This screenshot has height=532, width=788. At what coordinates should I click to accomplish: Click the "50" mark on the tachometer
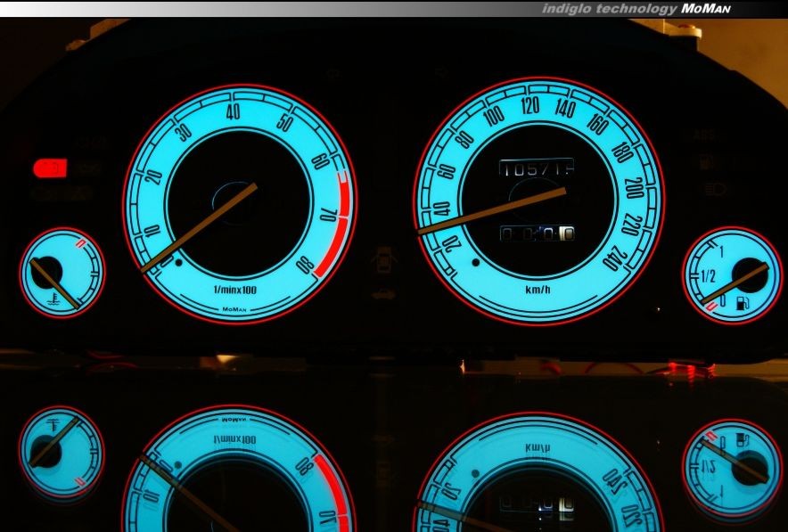pyautogui.click(x=285, y=123)
